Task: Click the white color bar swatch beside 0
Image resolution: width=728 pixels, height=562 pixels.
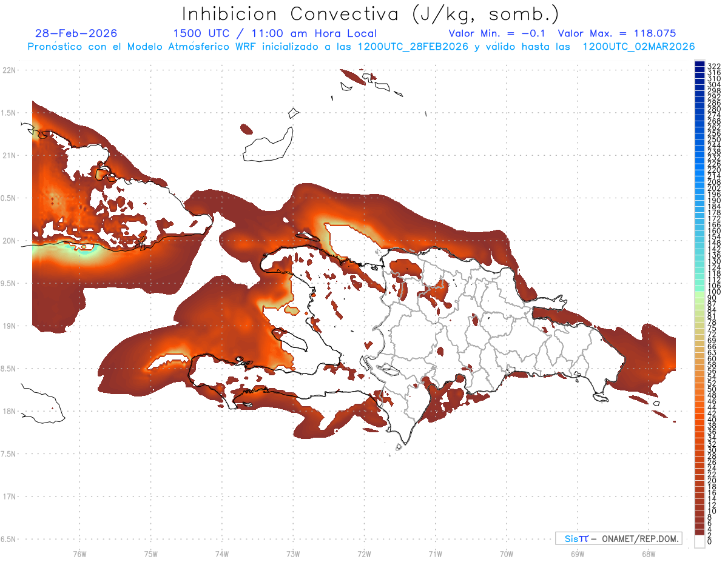Action: (699, 542)
